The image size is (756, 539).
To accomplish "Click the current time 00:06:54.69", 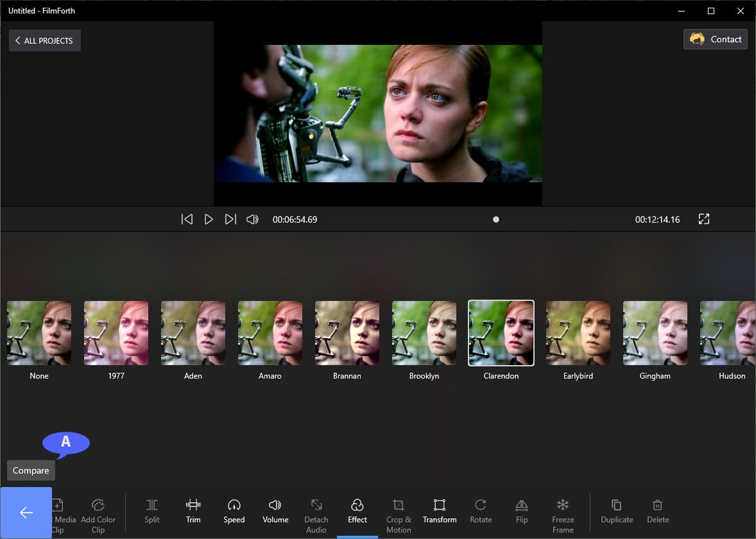I will (x=295, y=219).
